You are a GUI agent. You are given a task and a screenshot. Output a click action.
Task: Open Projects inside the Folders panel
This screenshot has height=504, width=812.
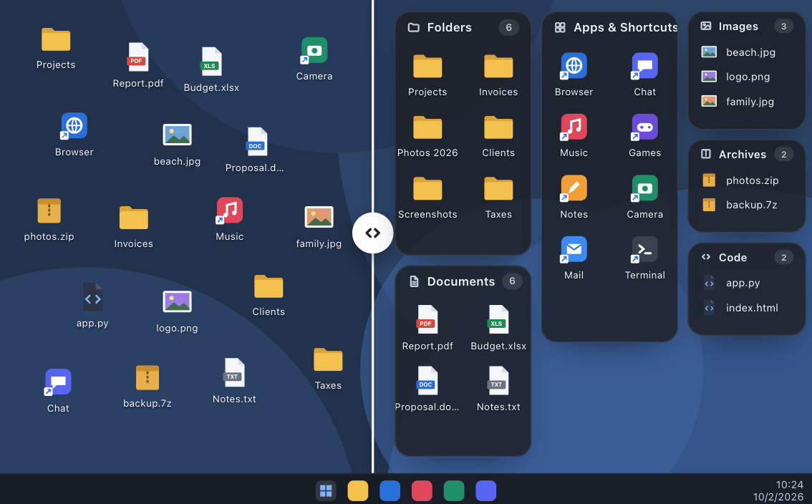pyautogui.click(x=427, y=75)
